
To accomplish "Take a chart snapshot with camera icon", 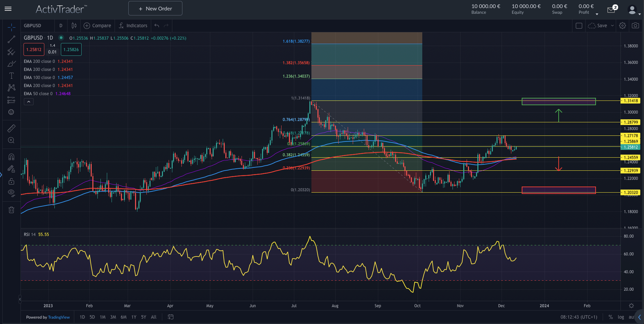I will click(x=635, y=25).
